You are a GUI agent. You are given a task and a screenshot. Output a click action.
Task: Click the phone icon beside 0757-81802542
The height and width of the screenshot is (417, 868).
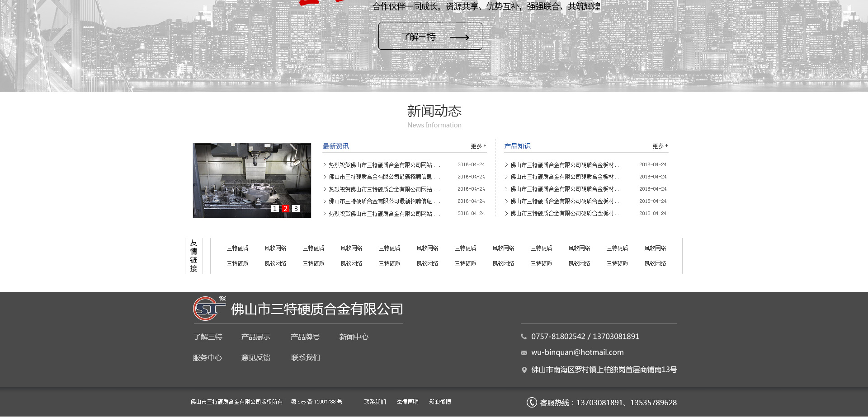(524, 337)
